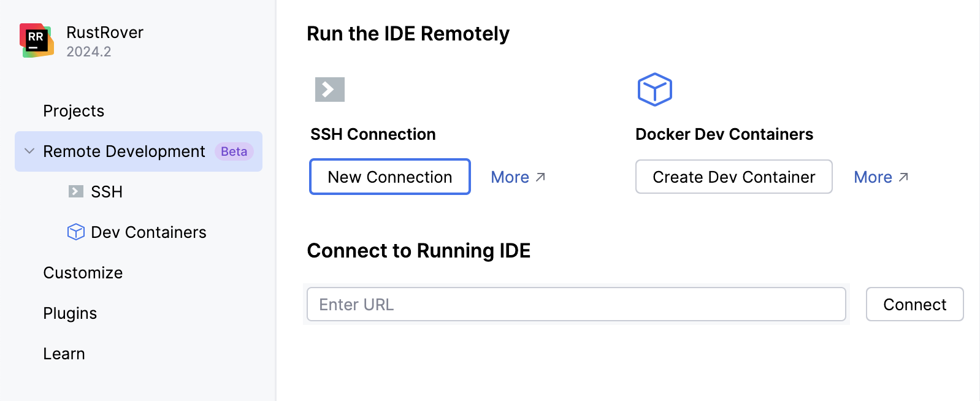
Task: Click the Create Dev Container button
Action: (x=734, y=177)
